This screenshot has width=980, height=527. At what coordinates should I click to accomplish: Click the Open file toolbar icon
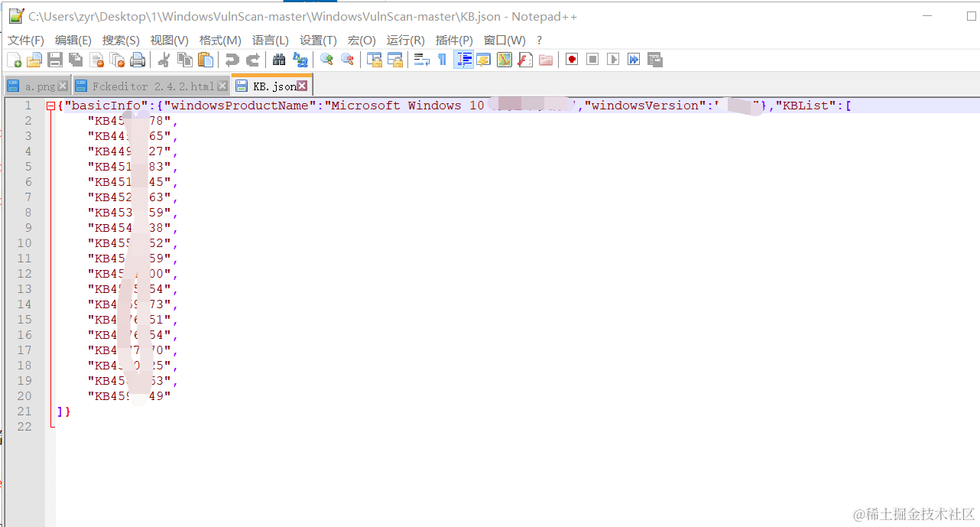(x=34, y=60)
